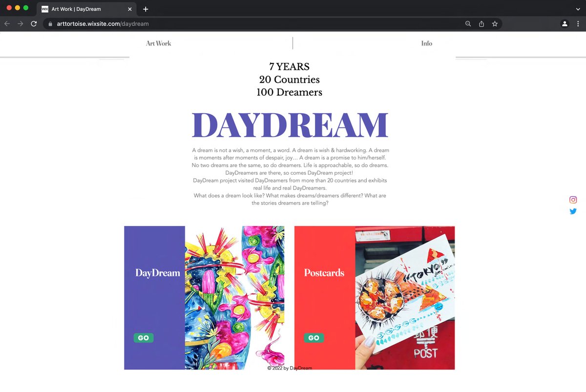The image size is (586, 392).
Task: Open the Twitter bird icon
Action: pyautogui.click(x=573, y=211)
